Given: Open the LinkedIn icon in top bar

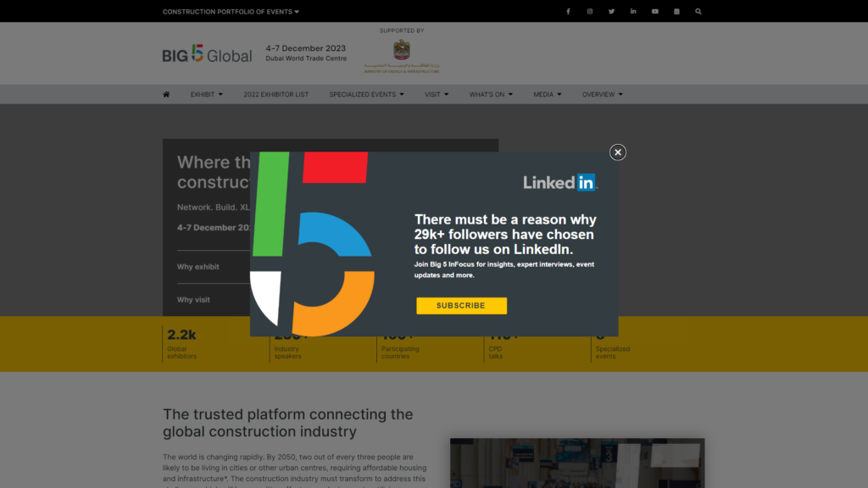Looking at the screenshot, I should (x=633, y=11).
